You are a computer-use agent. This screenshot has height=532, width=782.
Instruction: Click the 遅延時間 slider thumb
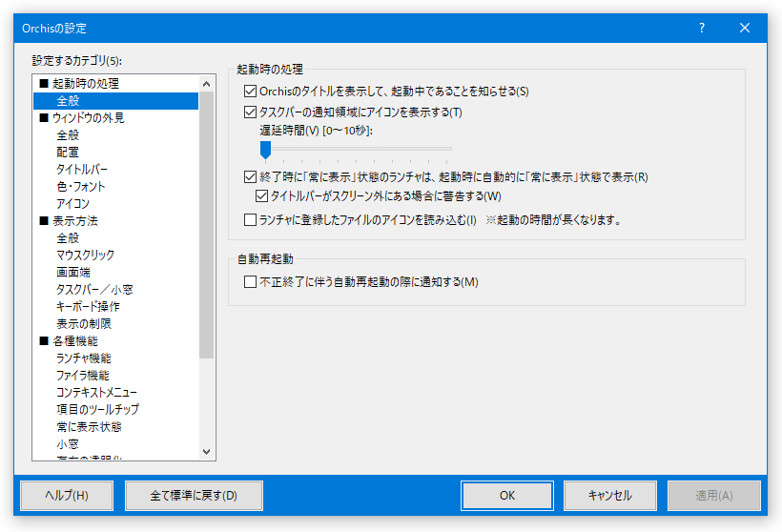[265, 150]
